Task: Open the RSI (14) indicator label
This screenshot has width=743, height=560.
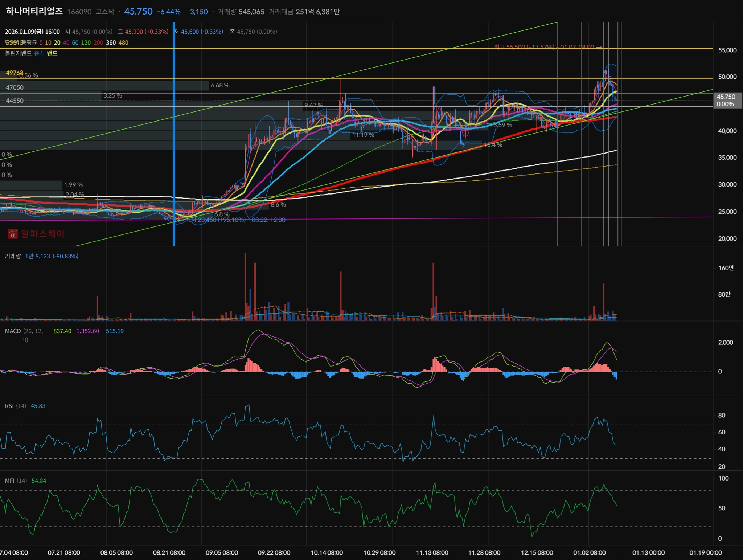Action: (15, 406)
